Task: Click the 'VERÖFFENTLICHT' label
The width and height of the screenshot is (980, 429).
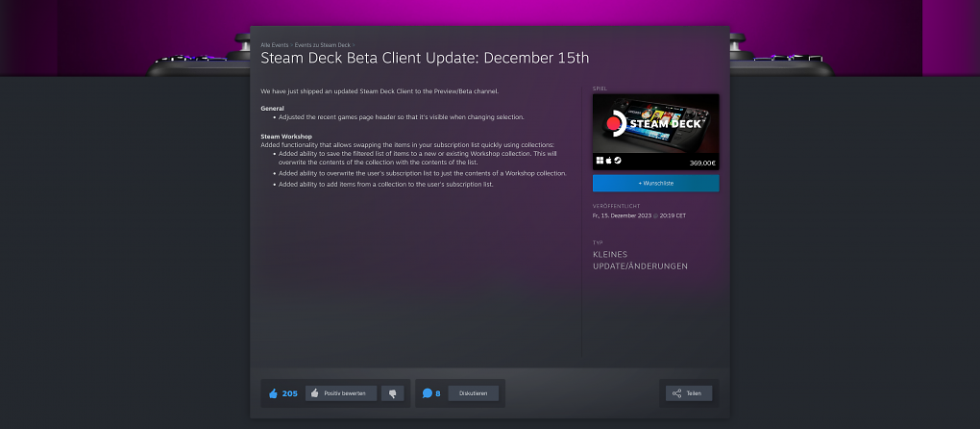Action: [x=616, y=206]
